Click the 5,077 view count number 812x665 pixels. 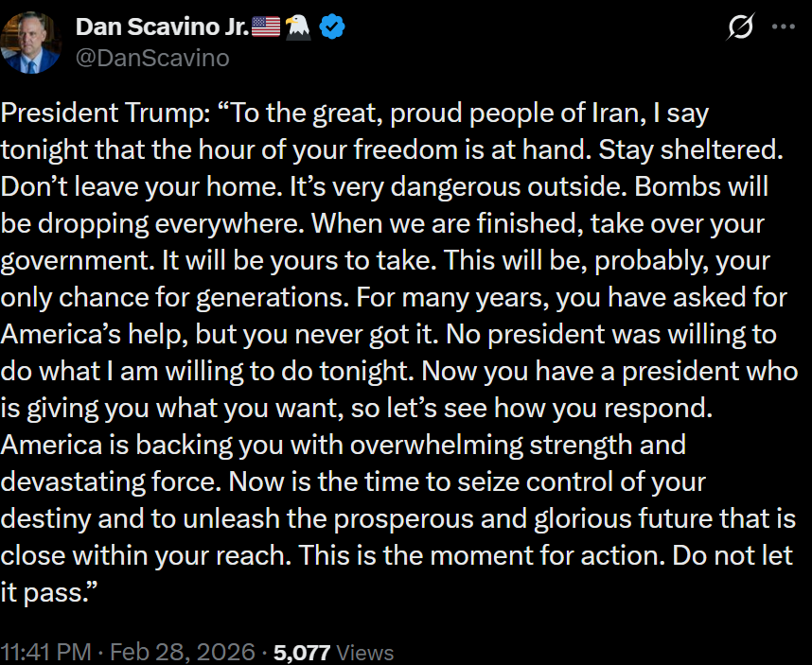(302, 652)
